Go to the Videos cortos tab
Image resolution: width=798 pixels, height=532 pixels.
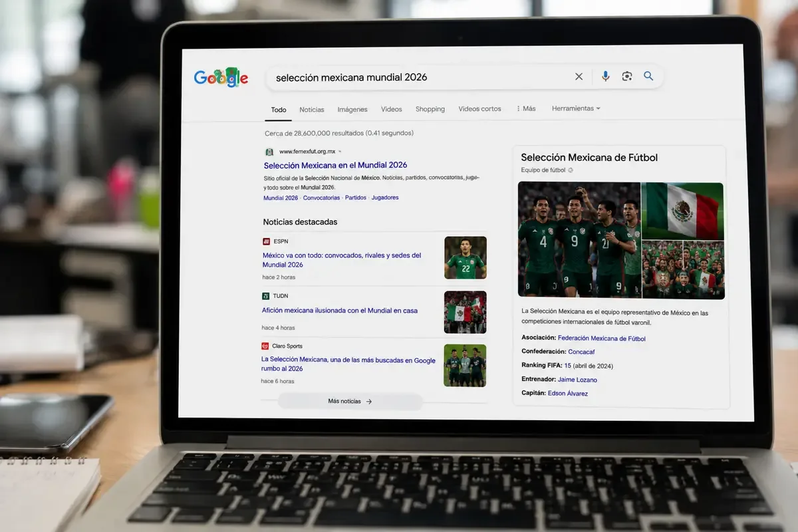coord(480,108)
